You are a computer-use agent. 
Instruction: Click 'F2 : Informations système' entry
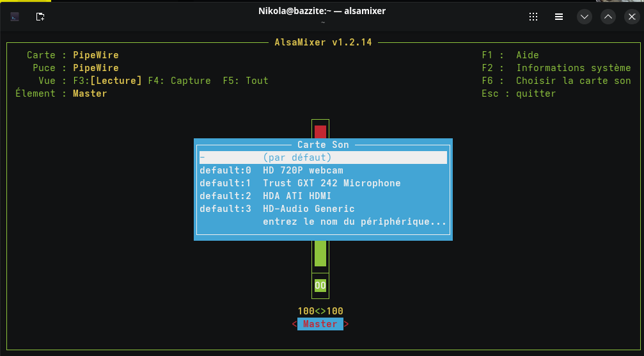coord(556,68)
